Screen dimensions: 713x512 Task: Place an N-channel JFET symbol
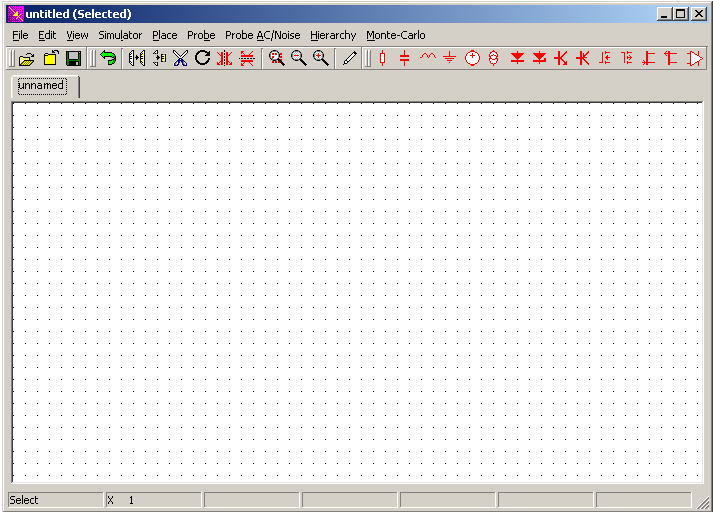pyautogui.click(x=649, y=59)
